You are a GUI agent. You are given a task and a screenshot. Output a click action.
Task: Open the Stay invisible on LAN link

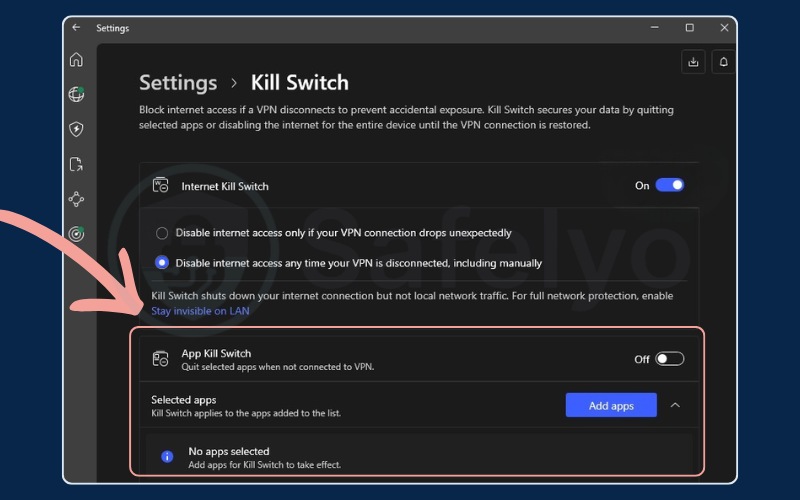200,311
